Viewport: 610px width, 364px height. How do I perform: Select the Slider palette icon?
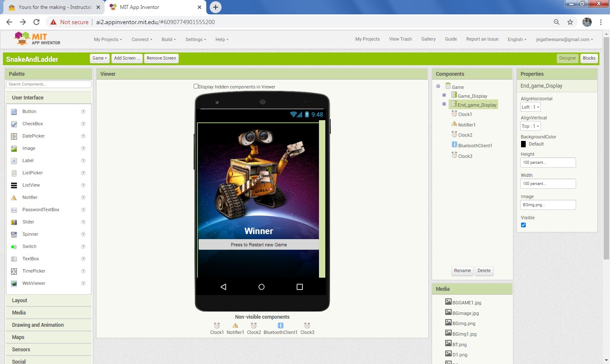[x=14, y=222]
